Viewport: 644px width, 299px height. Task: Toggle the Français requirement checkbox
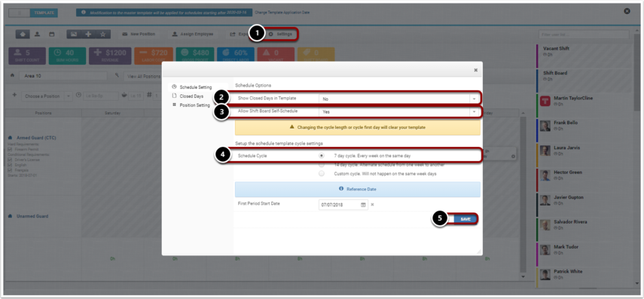11,169
